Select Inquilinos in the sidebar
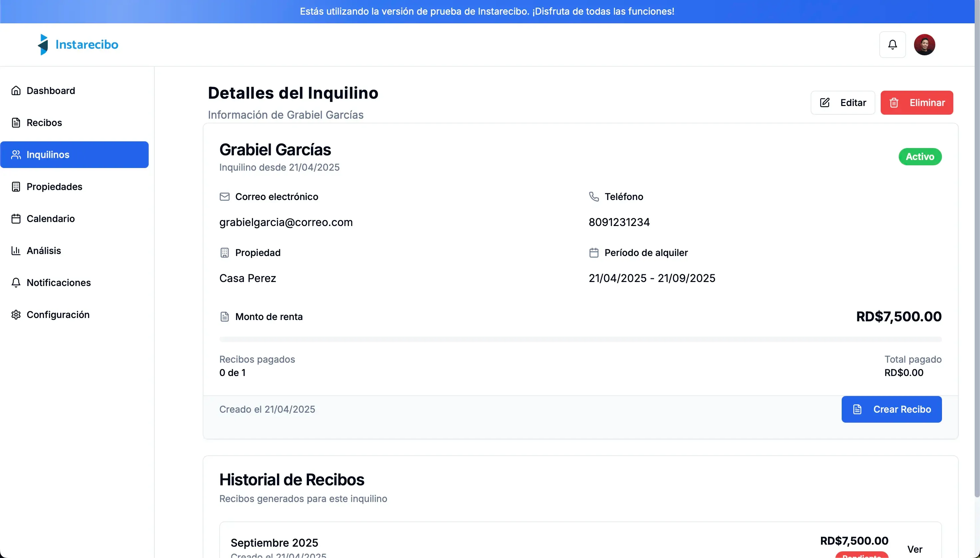980x558 pixels. pos(74,154)
